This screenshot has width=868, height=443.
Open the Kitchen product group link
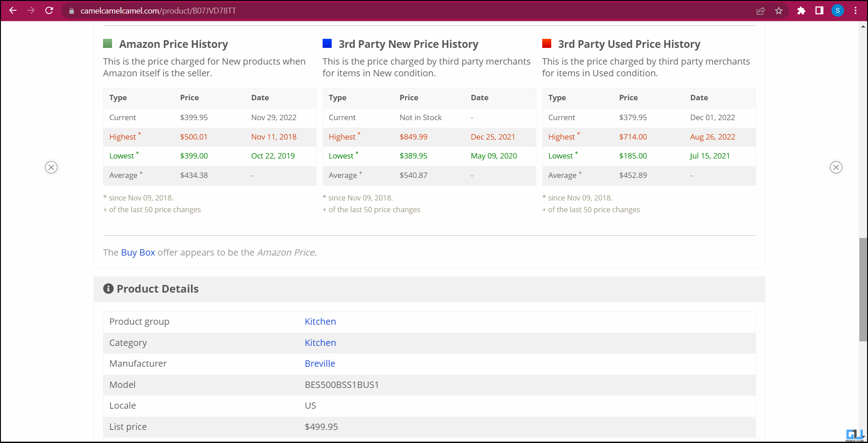point(320,322)
